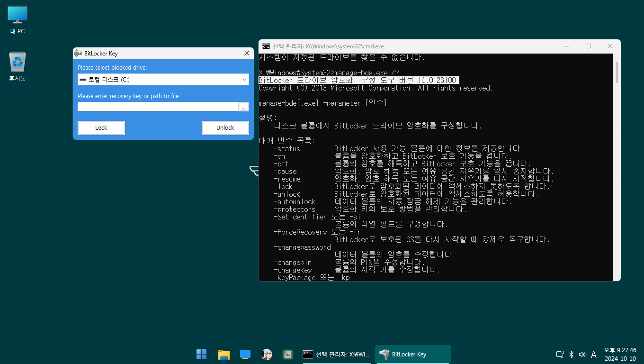Open the blue monitor app in taskbar

[x=245, y=354]
